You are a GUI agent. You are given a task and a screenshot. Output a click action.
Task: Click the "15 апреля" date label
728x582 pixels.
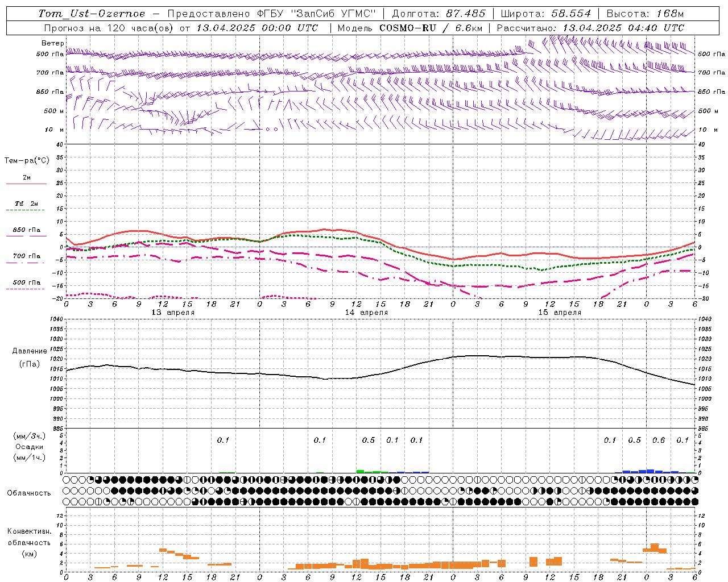(x=560, y=313)
